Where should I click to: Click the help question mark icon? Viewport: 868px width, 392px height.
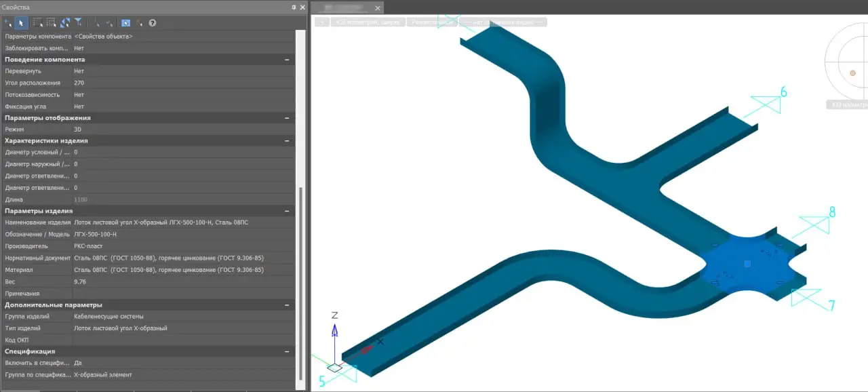coord(153,23)
